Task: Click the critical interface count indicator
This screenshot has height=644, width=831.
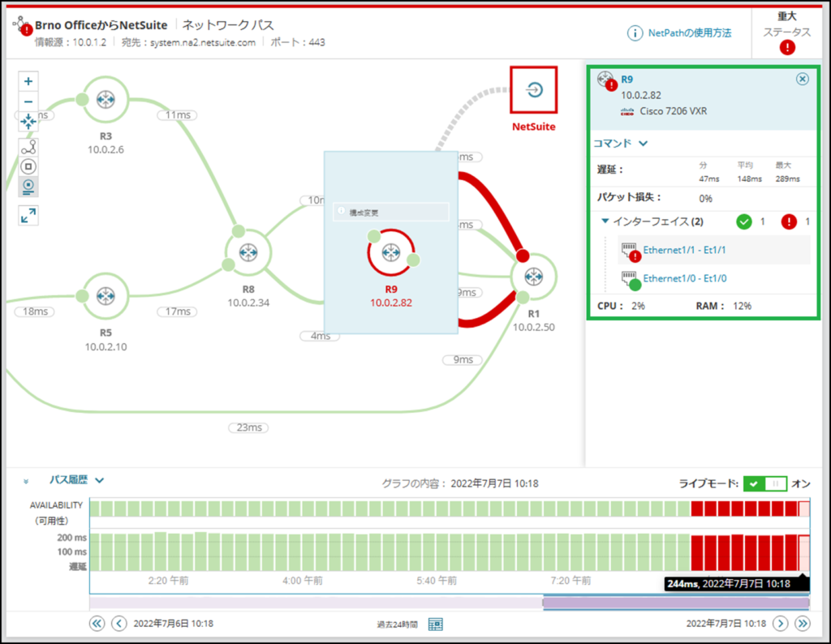Action: click(x=789, y=221)
